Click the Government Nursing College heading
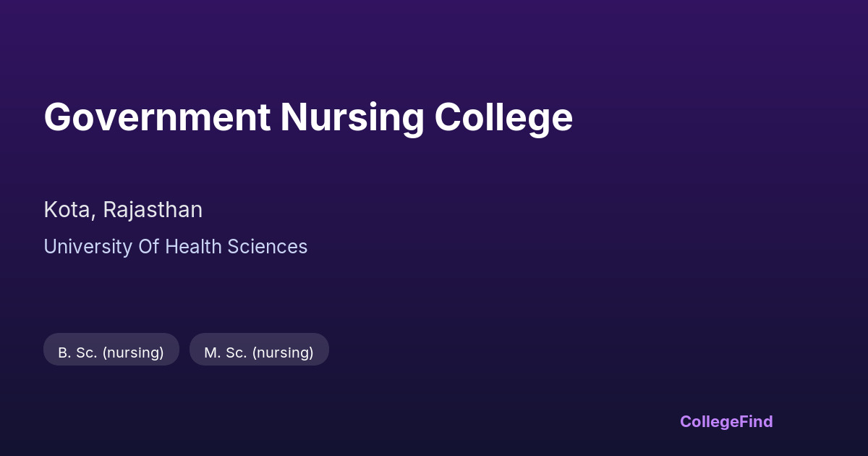The image size is (868, 456). [308, 117]
